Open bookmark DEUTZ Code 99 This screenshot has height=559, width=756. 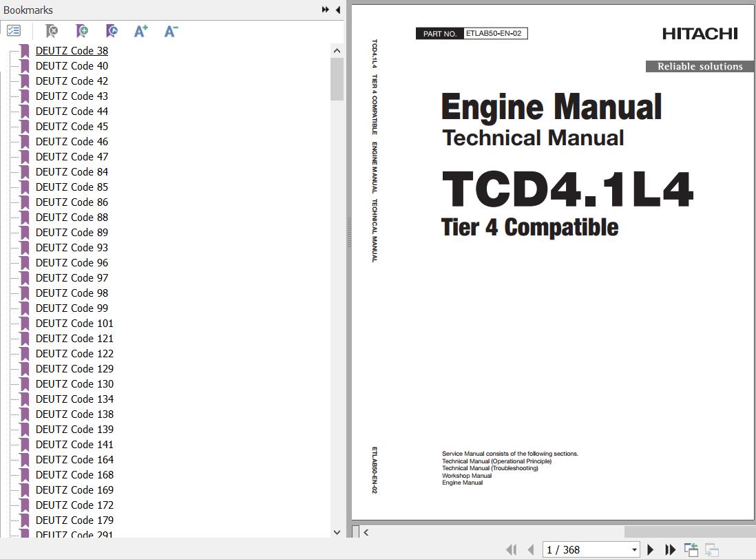pos(72,308)
